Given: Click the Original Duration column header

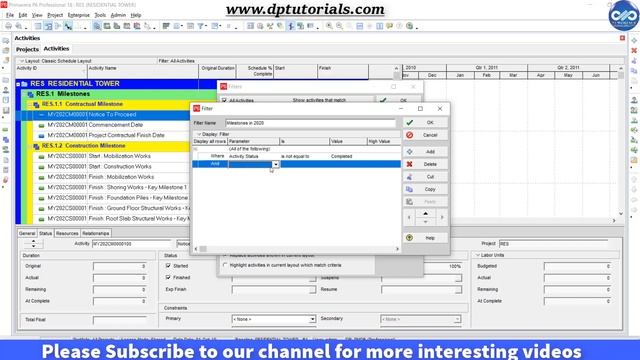Looking at the screenshot, I should tap(218, 71).
